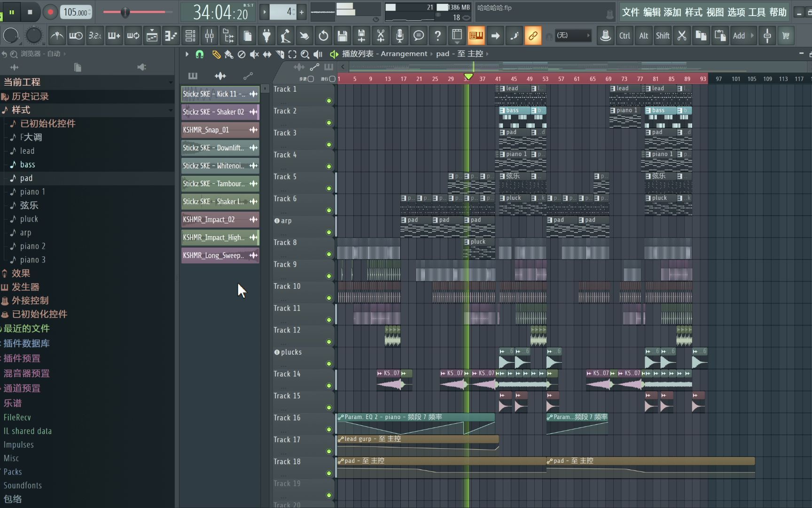812x508 pixels.
Task: Adjust the master volume knob
Action: pos(10,36)
